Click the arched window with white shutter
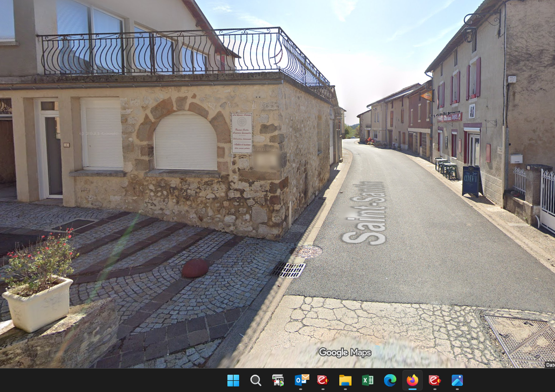555x392 pixels. (x=185, y=142)
